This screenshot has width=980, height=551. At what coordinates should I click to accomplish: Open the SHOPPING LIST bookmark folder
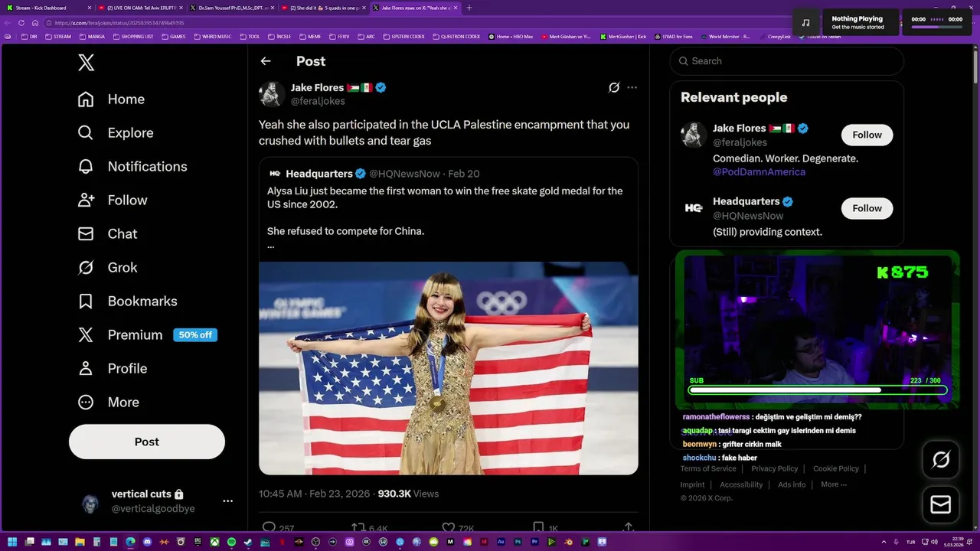click(x=133, y=37)
